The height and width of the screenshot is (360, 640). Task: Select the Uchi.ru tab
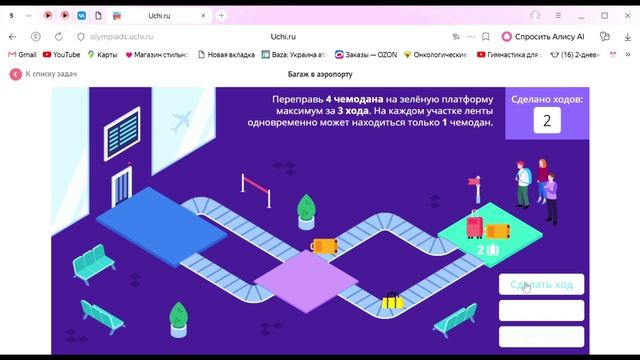[159, 16]
